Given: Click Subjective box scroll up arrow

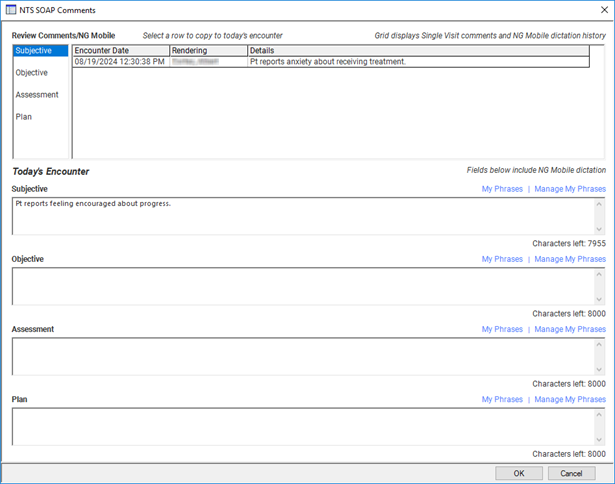Looking at the screenshot, I should 599,204.
